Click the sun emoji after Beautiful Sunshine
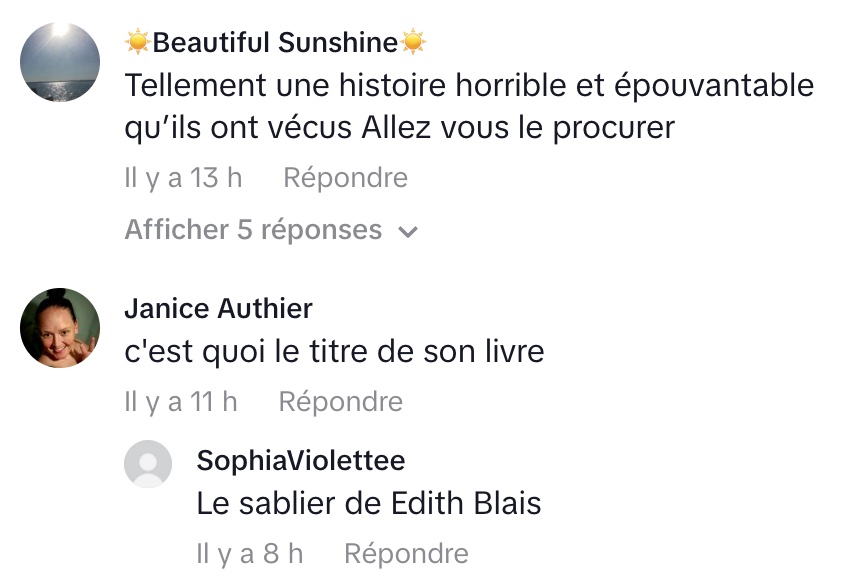The image size is (846, 582). (x=413, y=42)
